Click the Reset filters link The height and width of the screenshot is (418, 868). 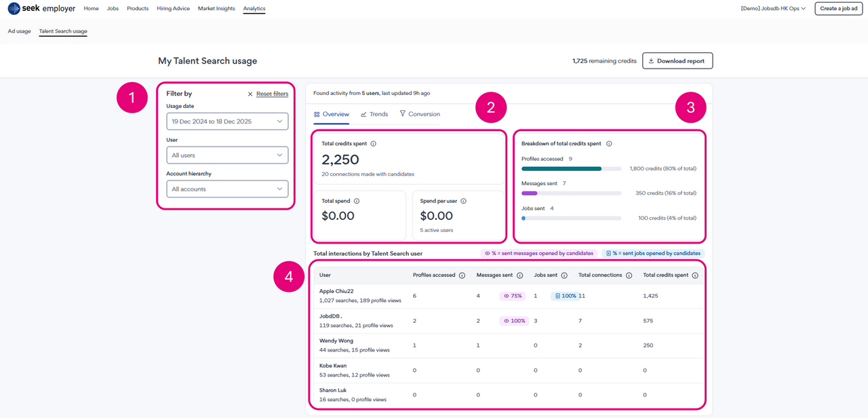point(268,94)
